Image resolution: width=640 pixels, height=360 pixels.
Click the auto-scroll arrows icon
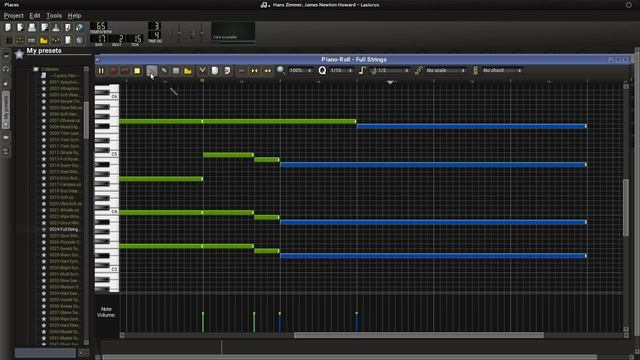[x=254, y=71]
